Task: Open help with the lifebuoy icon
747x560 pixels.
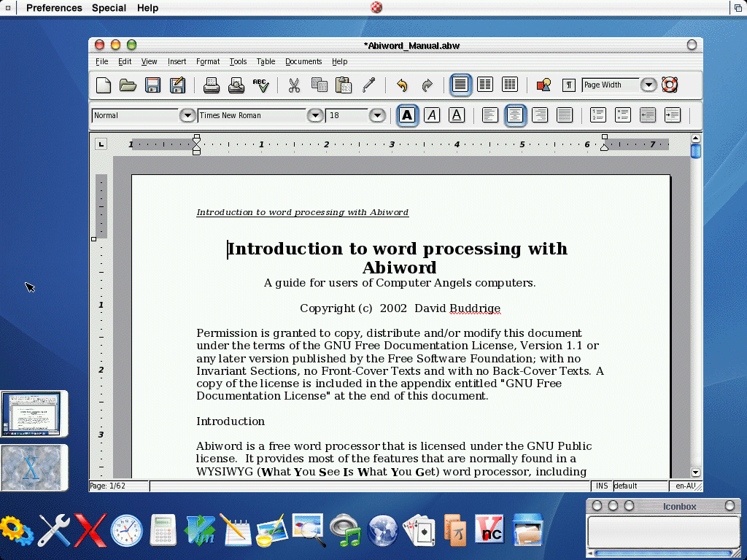Action: (x=670, y=85)
